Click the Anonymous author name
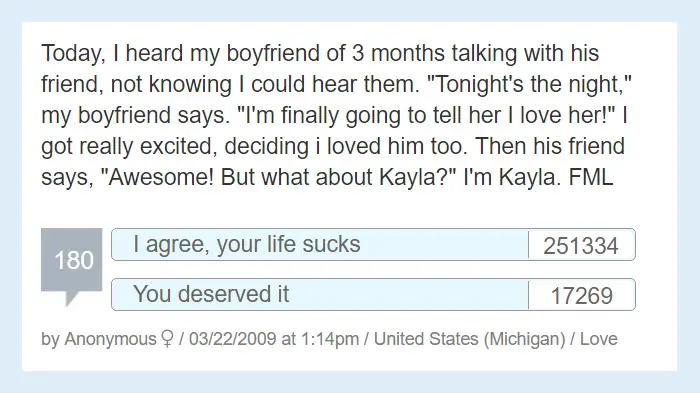Viewport: 700px width, 393px height. [x=110, y=339]
